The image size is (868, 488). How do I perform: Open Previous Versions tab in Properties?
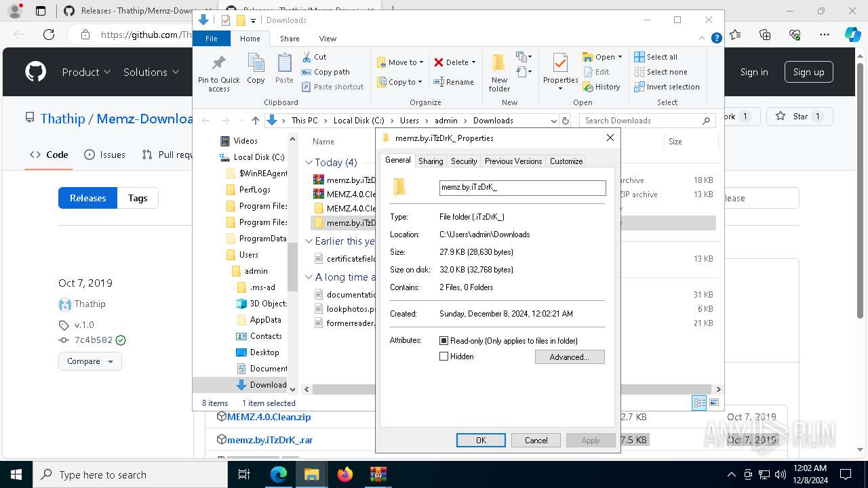tap(513, 161)
